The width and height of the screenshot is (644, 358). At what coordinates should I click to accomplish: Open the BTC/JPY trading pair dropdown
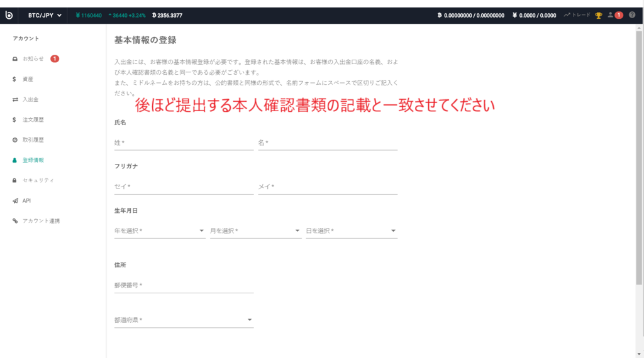[45, 15]
